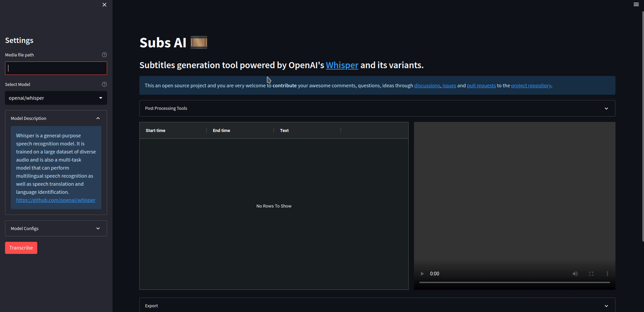Expand the Model Configs section
The height and width of the screenshot is (312, 644).
coord(56,228)
